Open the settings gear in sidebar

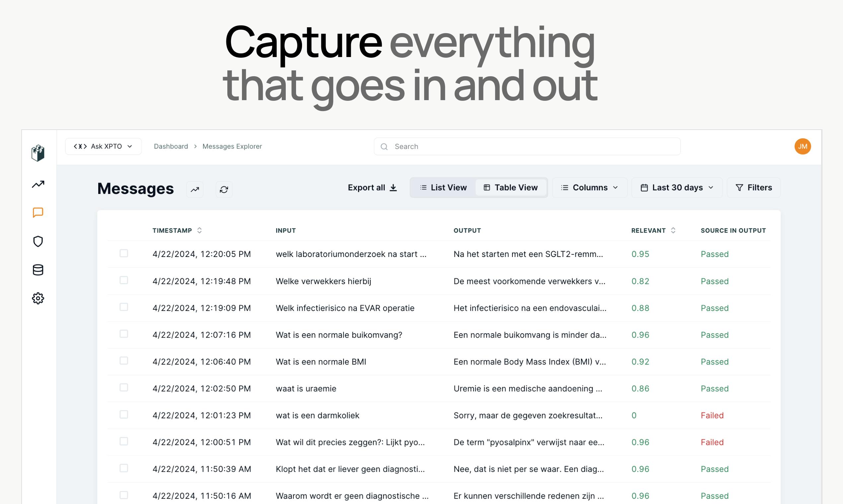(x=38, y=298)
